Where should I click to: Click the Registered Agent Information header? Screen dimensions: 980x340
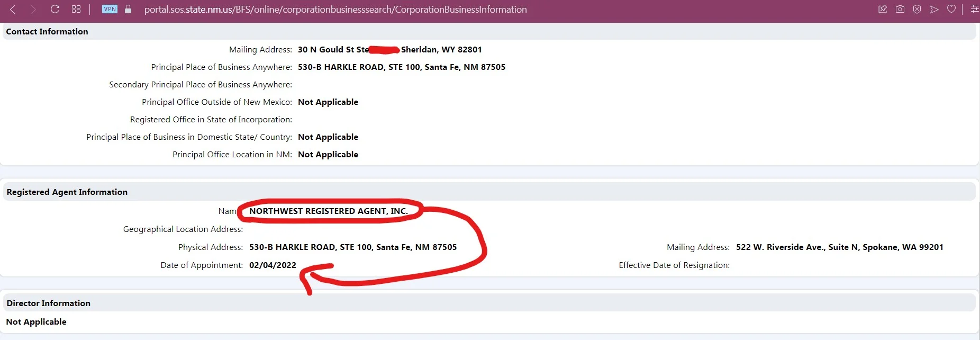point(67,192)
